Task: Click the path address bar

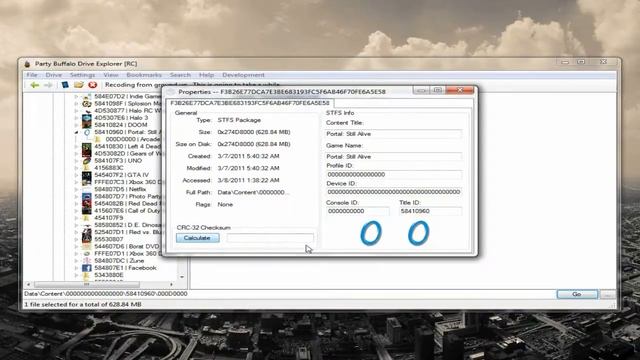Action: click(x=289, y=294)
